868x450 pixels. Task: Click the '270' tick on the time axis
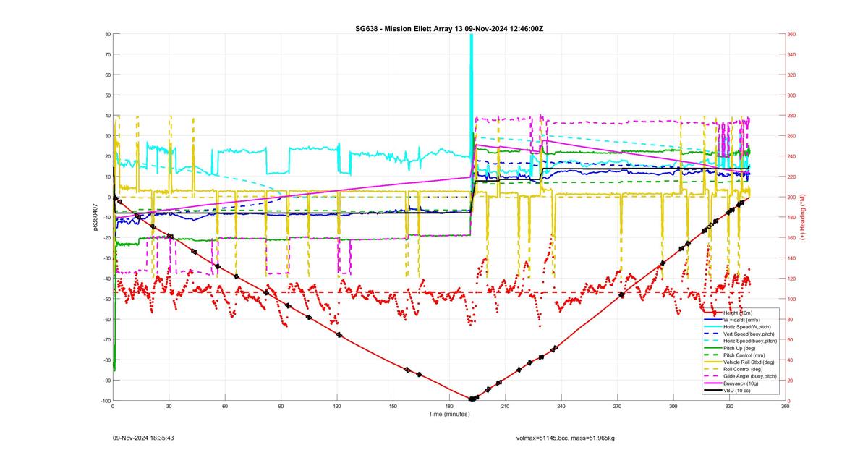point(617,407)
